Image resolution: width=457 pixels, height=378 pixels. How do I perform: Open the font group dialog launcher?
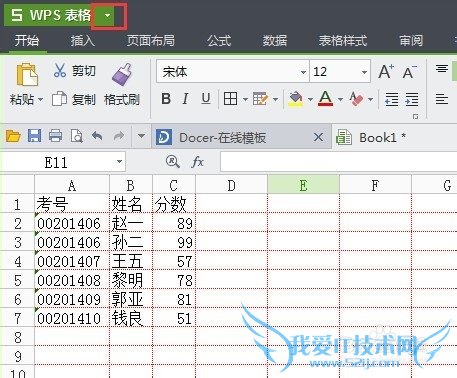coord(415,116)
